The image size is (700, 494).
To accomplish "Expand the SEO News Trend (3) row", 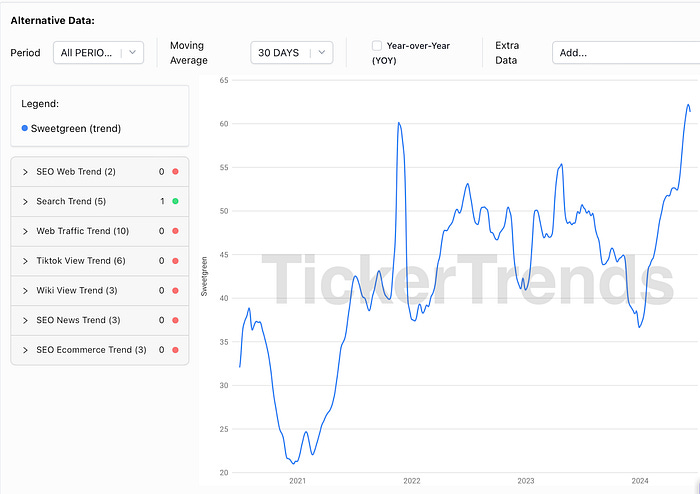I will [100, 320].
